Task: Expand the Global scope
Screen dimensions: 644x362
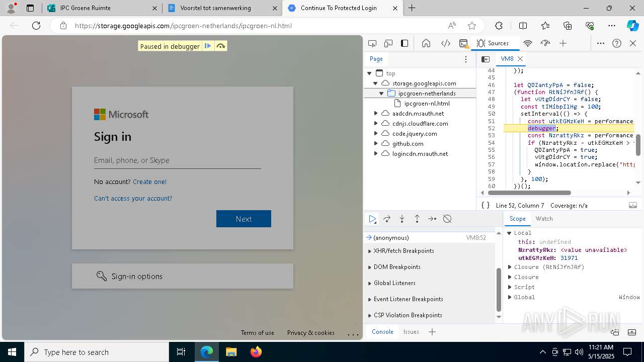Action: tap(509, 297)
